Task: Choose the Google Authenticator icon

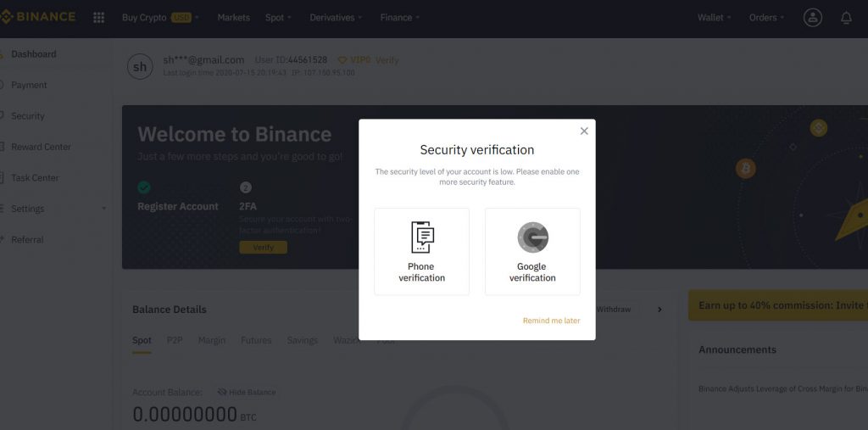Action: [x=532, y=237]
